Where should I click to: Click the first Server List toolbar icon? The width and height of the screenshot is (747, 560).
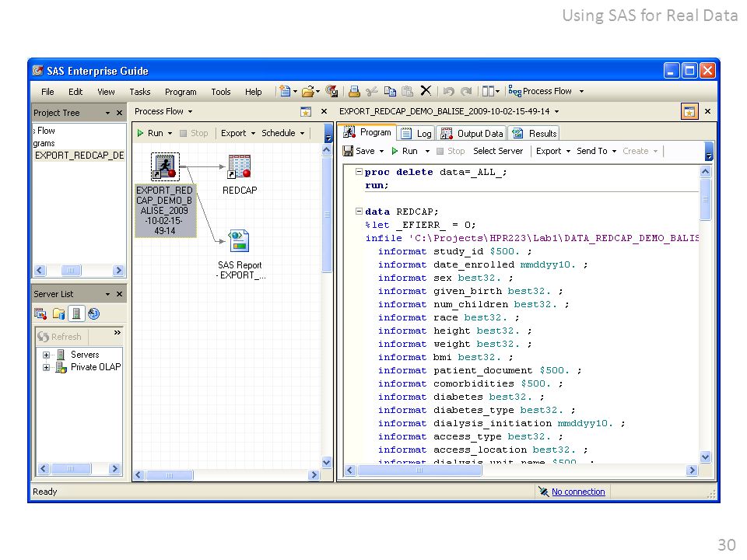pyautogui.click(x=40, y=313)
